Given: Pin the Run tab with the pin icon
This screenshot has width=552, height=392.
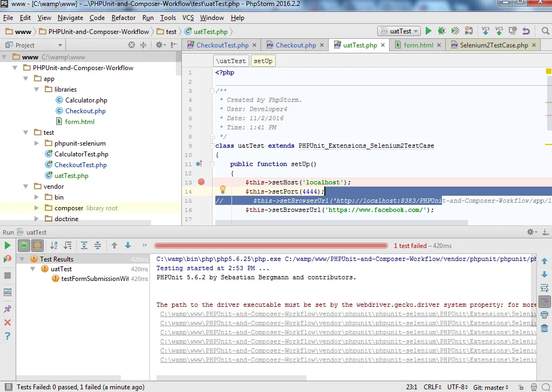Looking at the screenshot, I should 8,309.
